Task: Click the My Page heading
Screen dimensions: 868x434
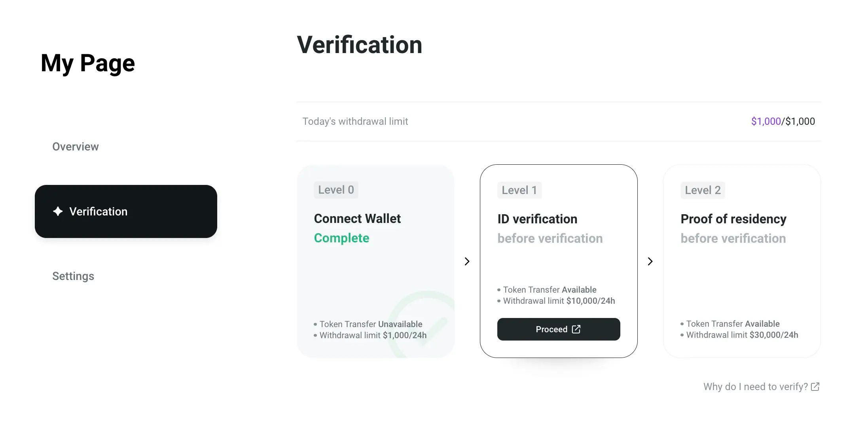Action: tap(88, 63)
